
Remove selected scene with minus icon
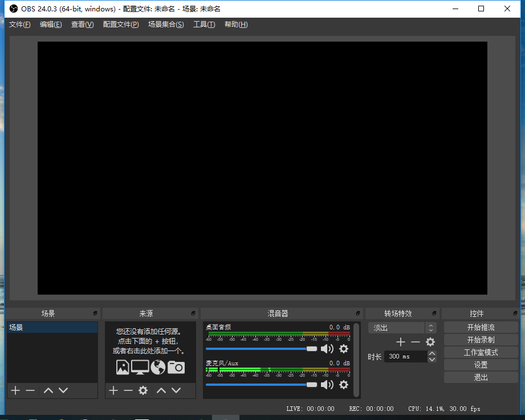(30, 390)
